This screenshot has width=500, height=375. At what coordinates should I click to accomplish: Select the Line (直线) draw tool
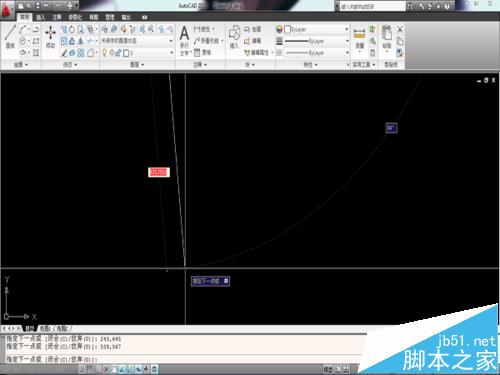pos(10,37)
